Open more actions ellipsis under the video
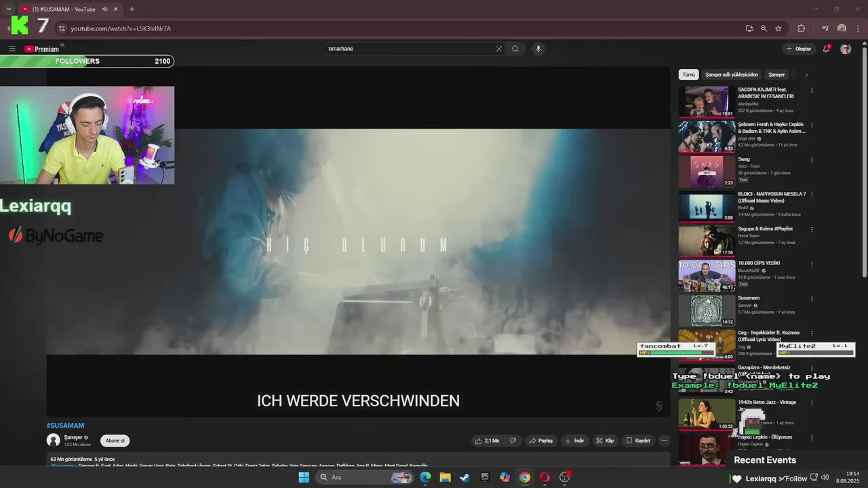 (664, 441)
